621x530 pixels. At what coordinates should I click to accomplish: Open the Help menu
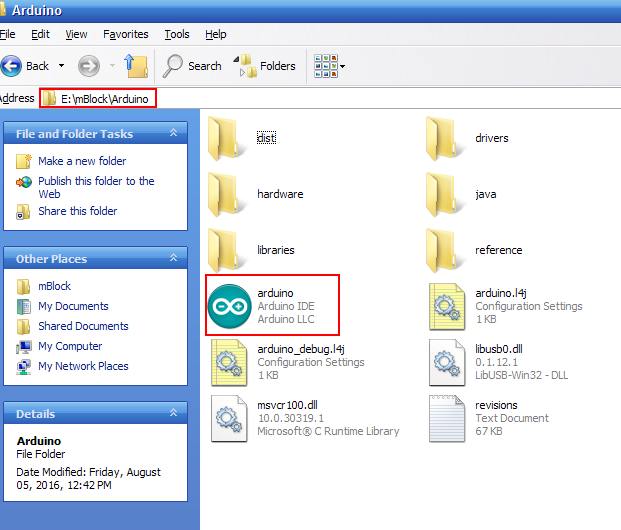(x=216, y=34)
